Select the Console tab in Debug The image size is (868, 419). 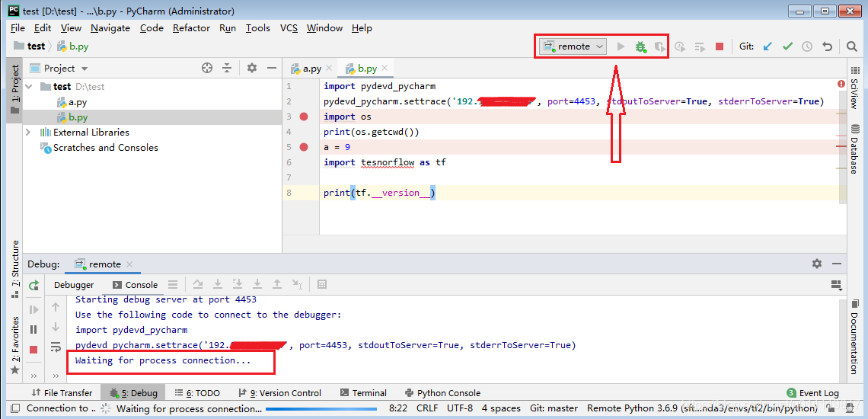(136, 285)
